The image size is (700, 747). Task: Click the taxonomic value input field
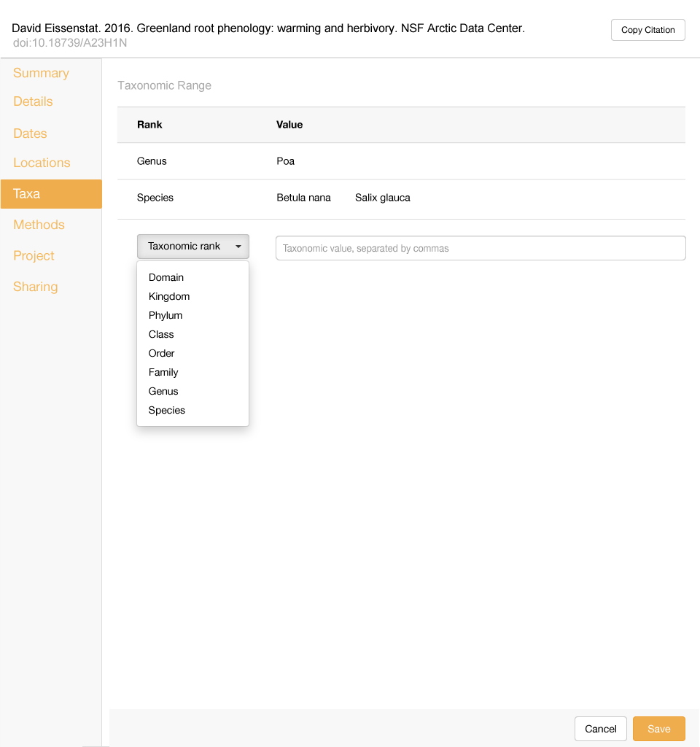pyautogui.click(x=481, y=248)
